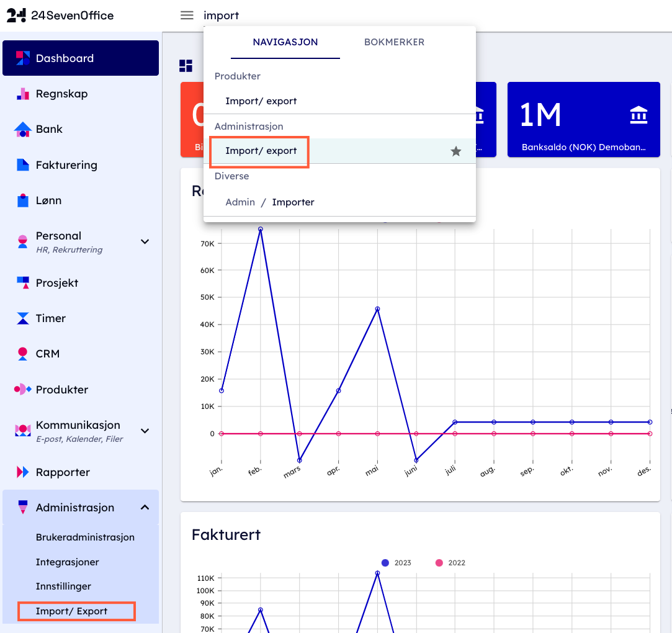Go to Lønn in sidebar
Image resolution: width=672 pixels, height=633 pixels.
pyautogui.click(x=48, y=200)
